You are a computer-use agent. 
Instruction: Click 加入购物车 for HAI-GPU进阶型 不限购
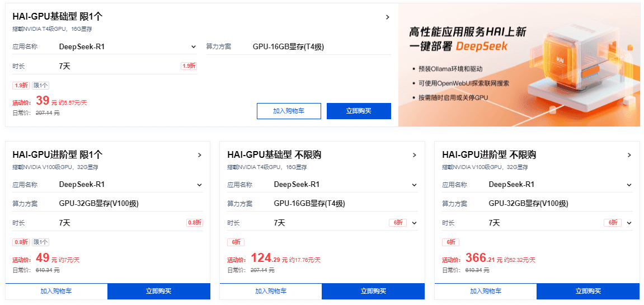(486, 291)
